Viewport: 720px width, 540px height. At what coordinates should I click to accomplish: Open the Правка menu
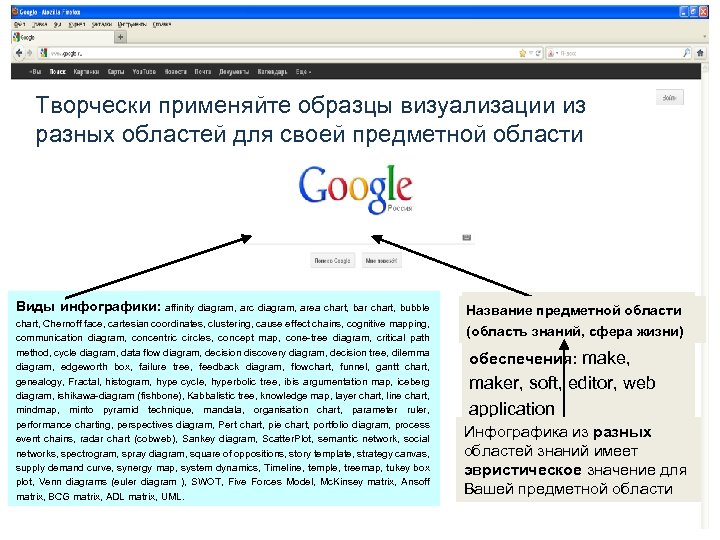pyautogui.click(x=40, y=24)
